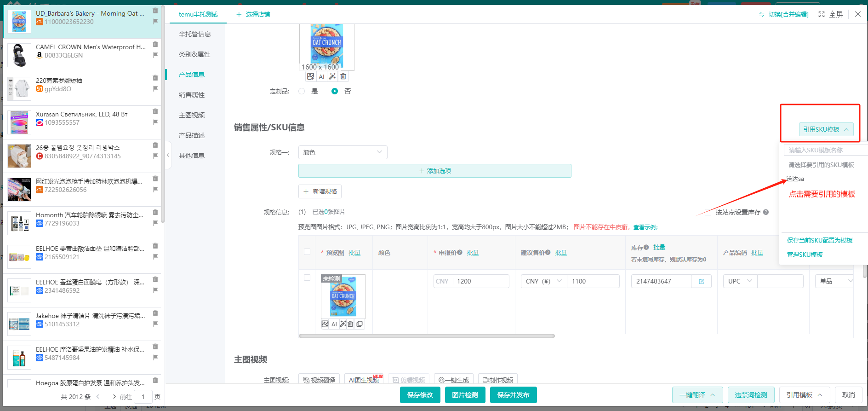Click 添加选项 button
Image resolution: width=868 pixels, height=411 pixels.
[435, 171]
